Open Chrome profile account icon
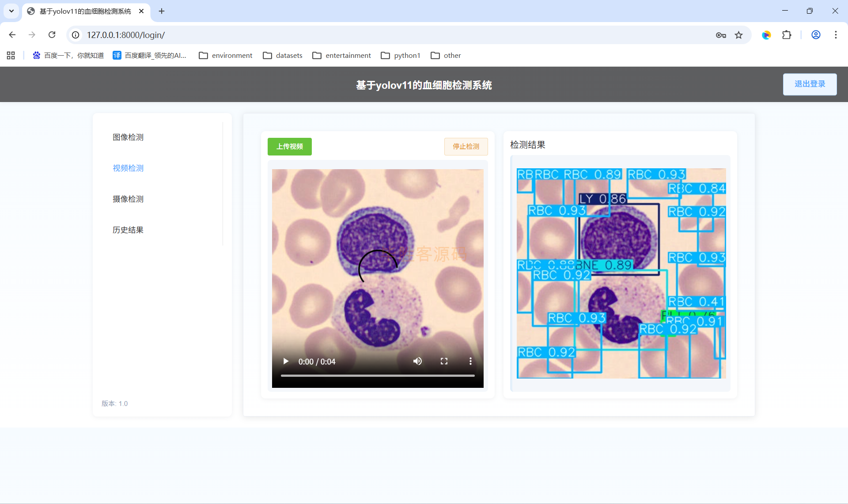 pyautogui.click(x=816, y=35)
